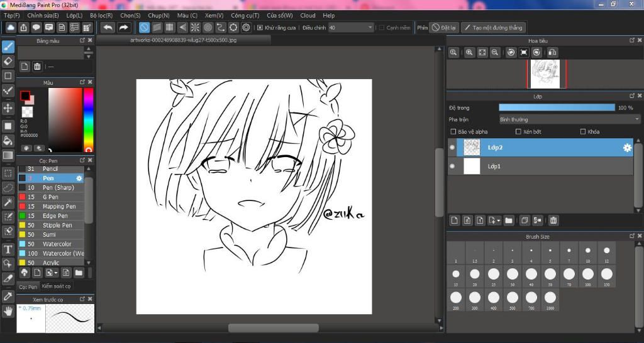Viewport: 644px width, 343px height.
Task: Select the Eyedropper tool
Action: pyautogui.click(x=8, y=297)
